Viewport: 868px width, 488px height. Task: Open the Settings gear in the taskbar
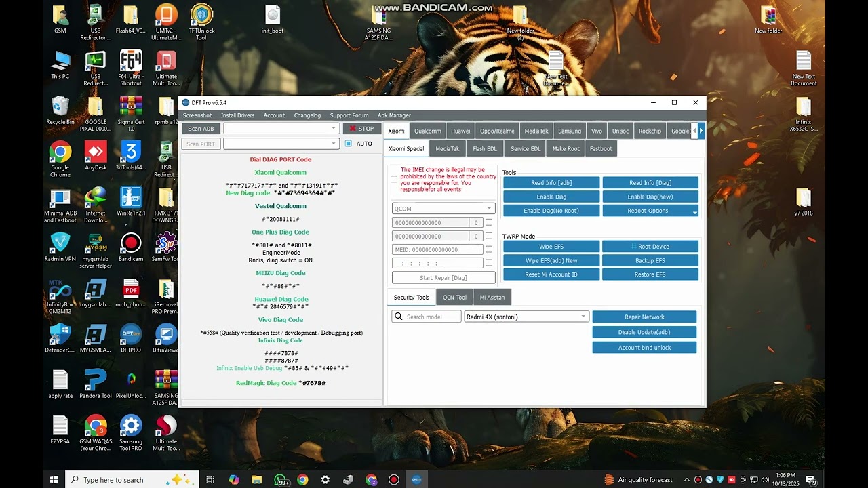[x=325, y=480]
